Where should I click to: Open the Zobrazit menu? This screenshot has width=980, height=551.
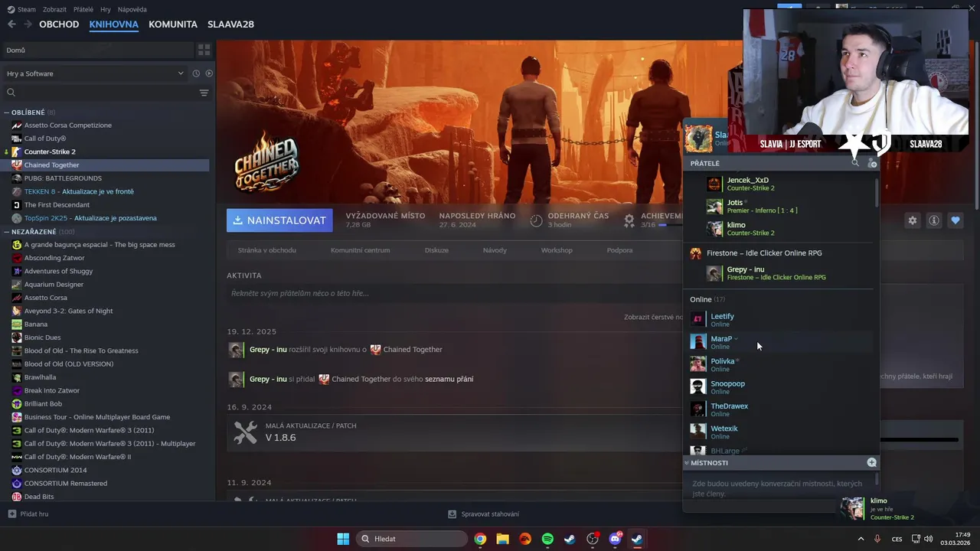click(x=54, y=9)
